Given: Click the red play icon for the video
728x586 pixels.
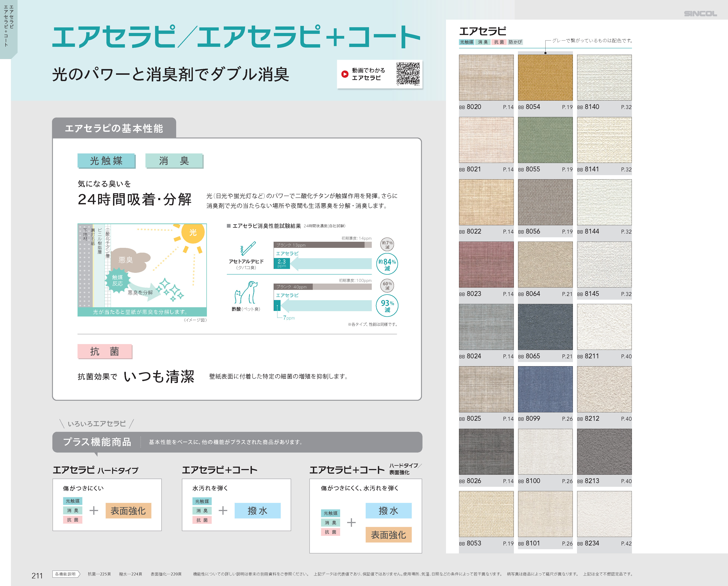Looking at the screenshot, I should click(x=344, y=74).
